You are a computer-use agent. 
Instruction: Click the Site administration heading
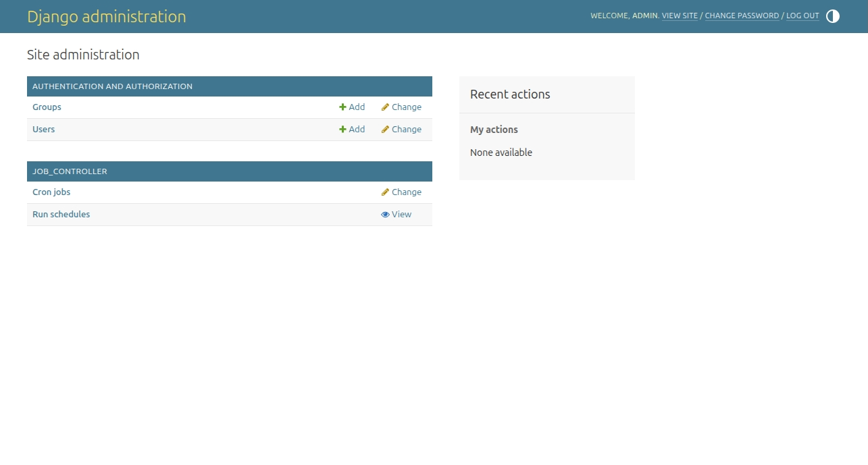click(83, 55)
